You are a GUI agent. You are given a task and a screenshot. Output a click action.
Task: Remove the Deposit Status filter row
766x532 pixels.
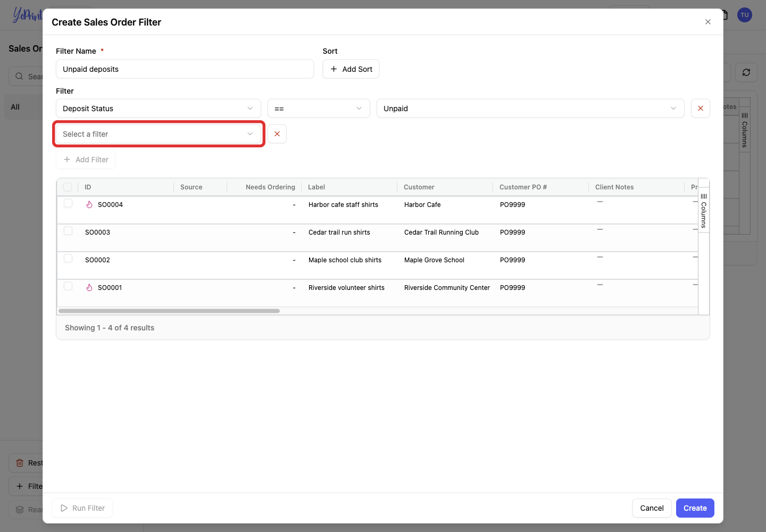700,109
